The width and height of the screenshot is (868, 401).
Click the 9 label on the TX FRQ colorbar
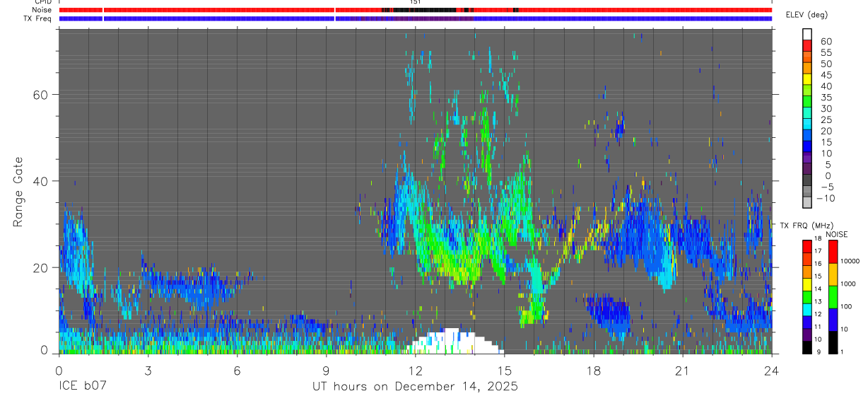coord(817,351)
